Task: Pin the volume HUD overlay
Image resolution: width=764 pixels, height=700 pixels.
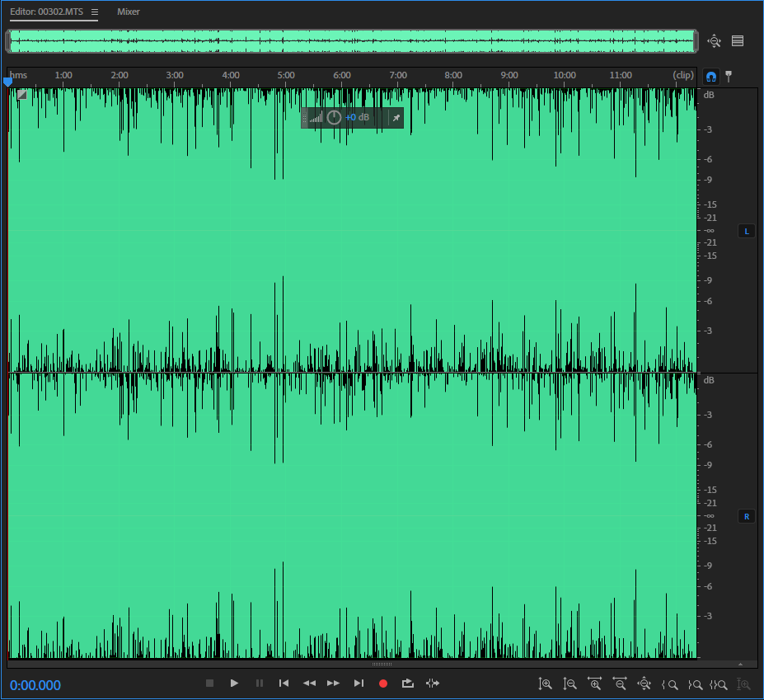Action: click(x=396, y=118)
